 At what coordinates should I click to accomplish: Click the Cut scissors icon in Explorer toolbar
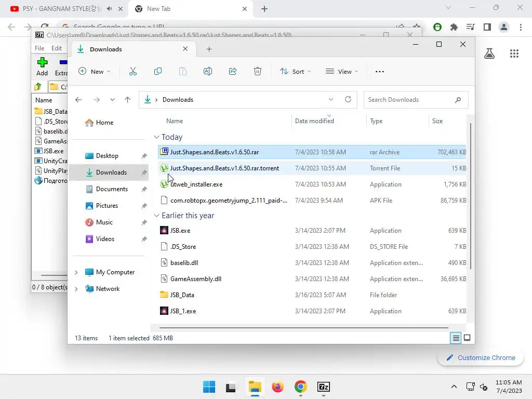(x=132, y=72)
